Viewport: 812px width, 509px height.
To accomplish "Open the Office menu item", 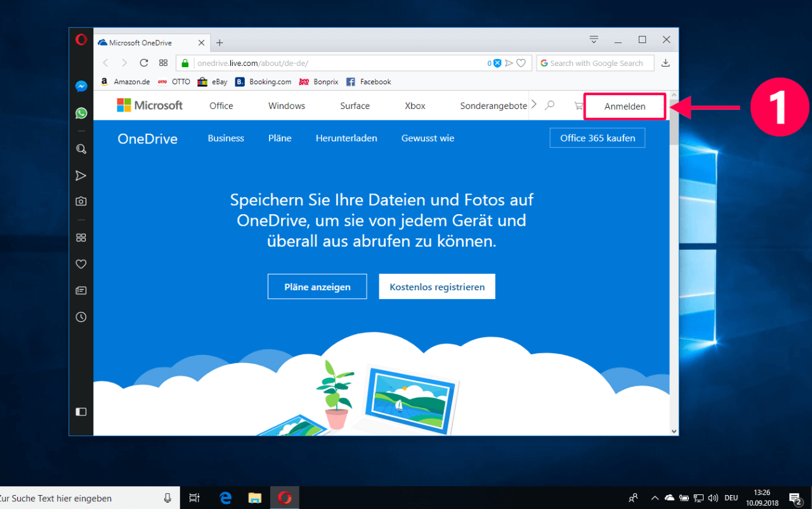I will 221,106.
